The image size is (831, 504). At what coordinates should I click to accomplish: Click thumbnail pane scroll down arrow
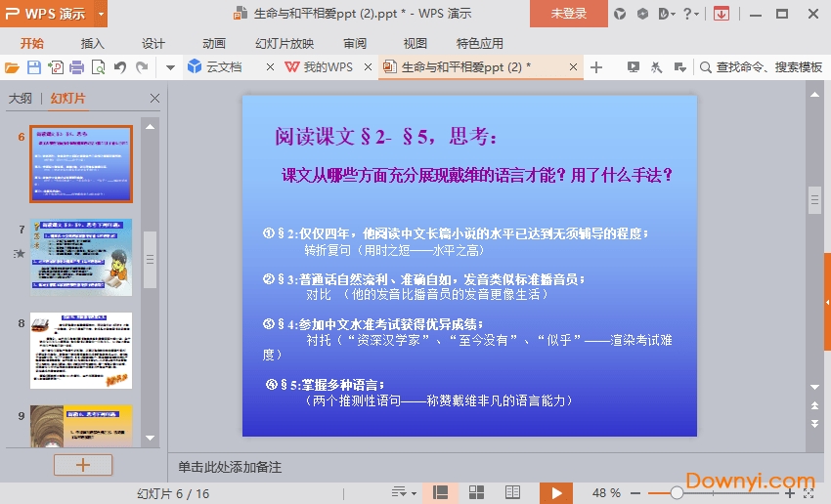coord(150,438)
